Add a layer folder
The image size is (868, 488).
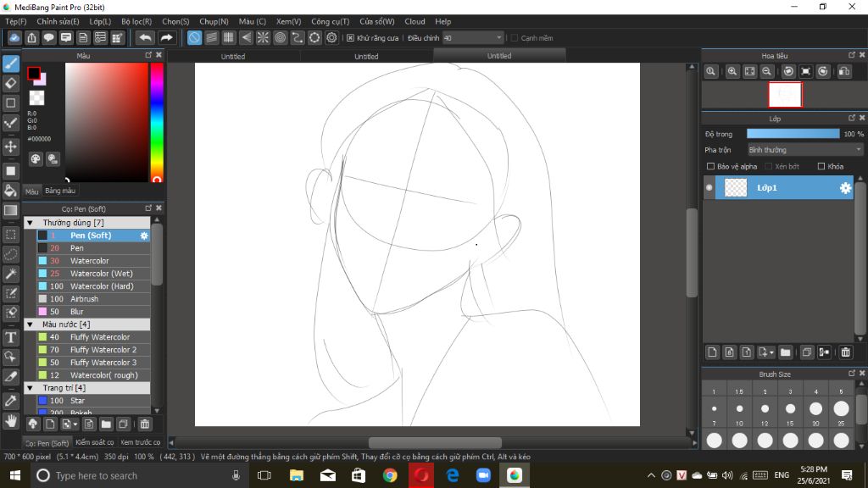pos(785,352)
